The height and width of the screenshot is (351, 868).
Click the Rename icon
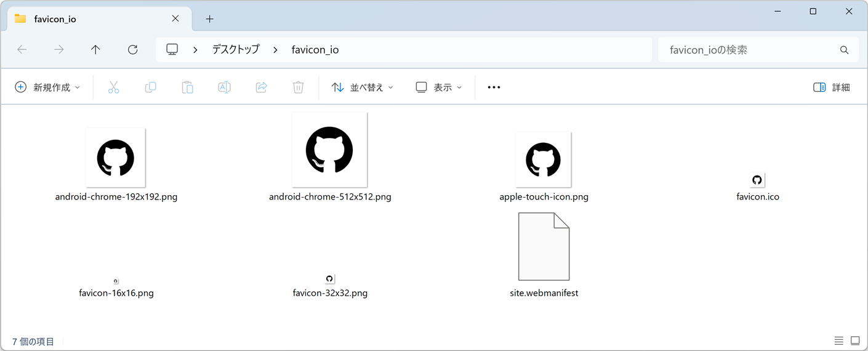click(224, 87)
